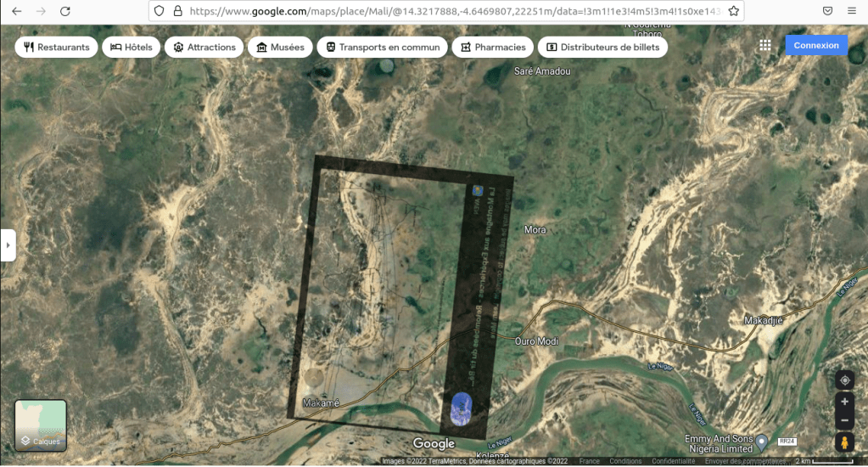Show Attractions on the map
The image size is (868, 467).
click(204, 48)
